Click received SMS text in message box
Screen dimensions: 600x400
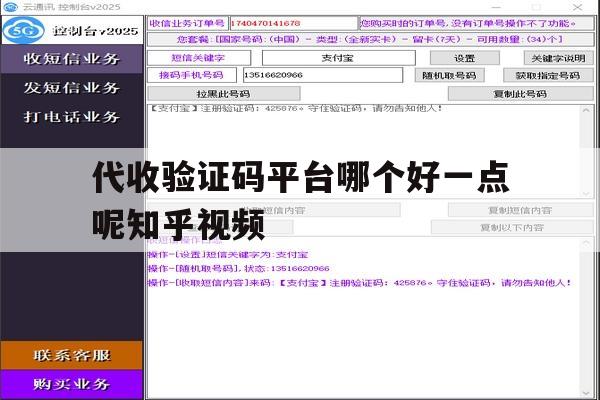[296, 109]
